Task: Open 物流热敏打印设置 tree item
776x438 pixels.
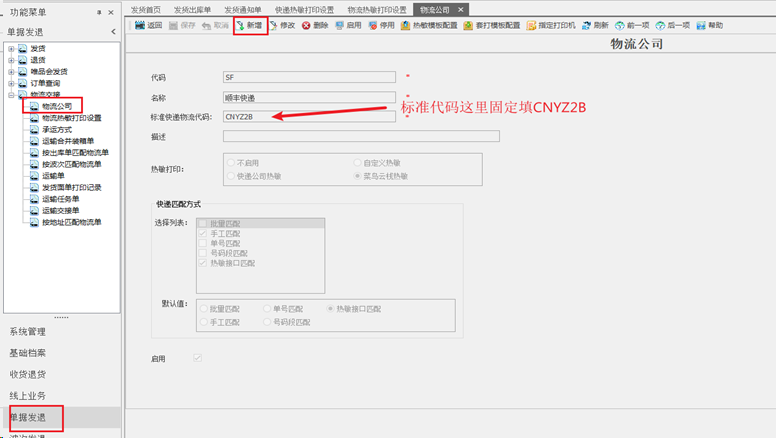Action: pos(71,118)
